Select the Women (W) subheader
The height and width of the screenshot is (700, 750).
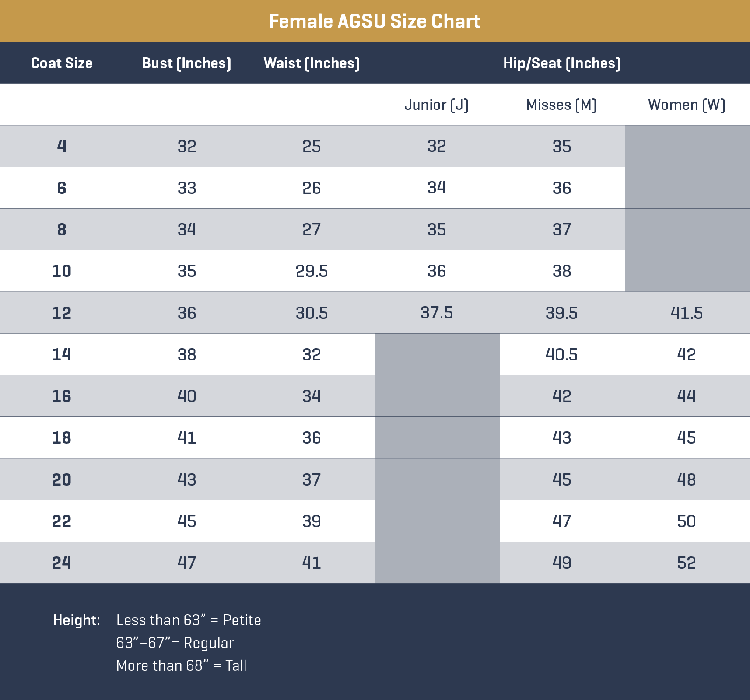pos(687,105)
